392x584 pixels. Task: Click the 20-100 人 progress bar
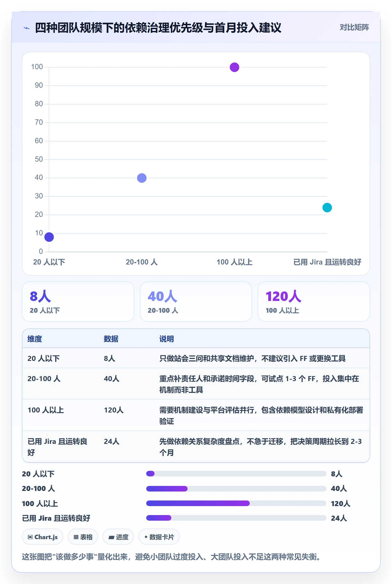[236, 489]
